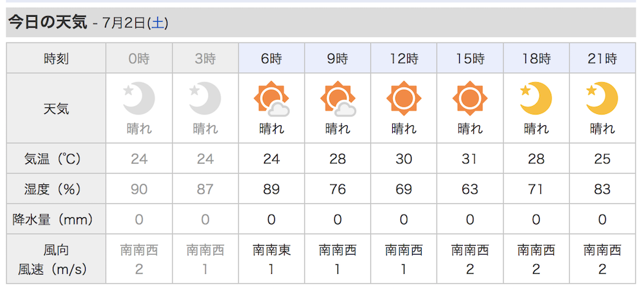Click the sunny icon at 12時
Screen dimensions: 644x290
[404, 98]
